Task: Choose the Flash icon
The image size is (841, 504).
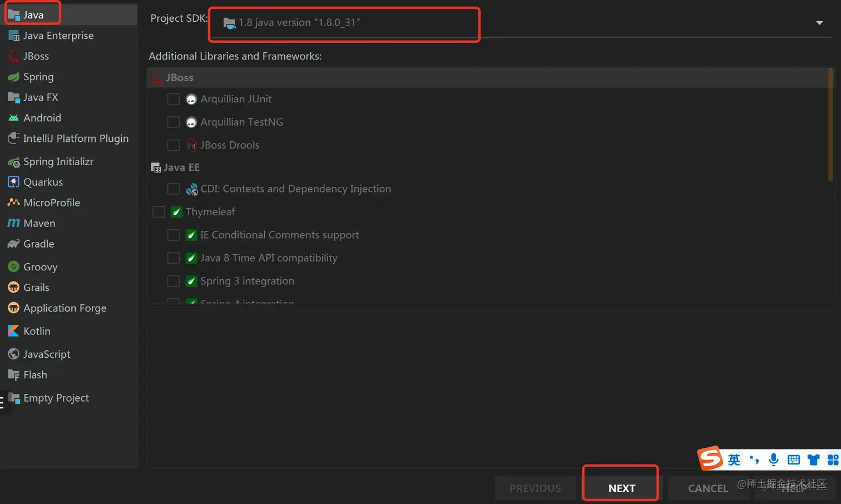Action: pyautogui.click(x=13, y=375)
